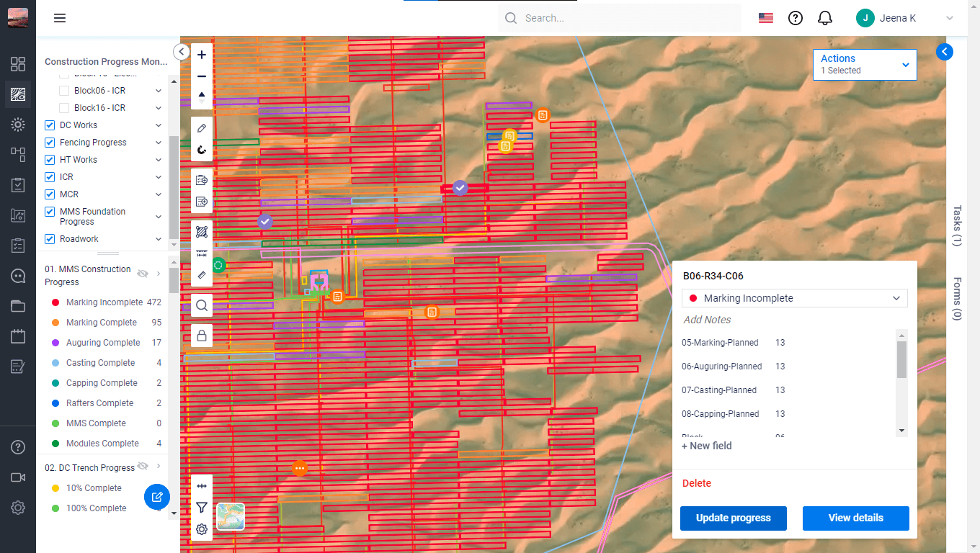This screenshot has height=553, width=980.
Task: Open the sidebar settings gear at bottom
Action: click(18, 508)
